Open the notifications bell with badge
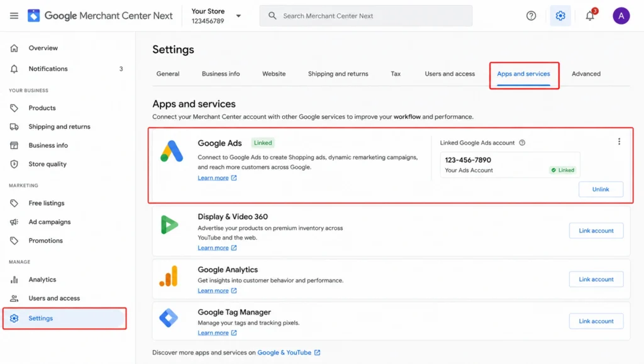Screen dimensions: 644x364 tap(590, 16)
